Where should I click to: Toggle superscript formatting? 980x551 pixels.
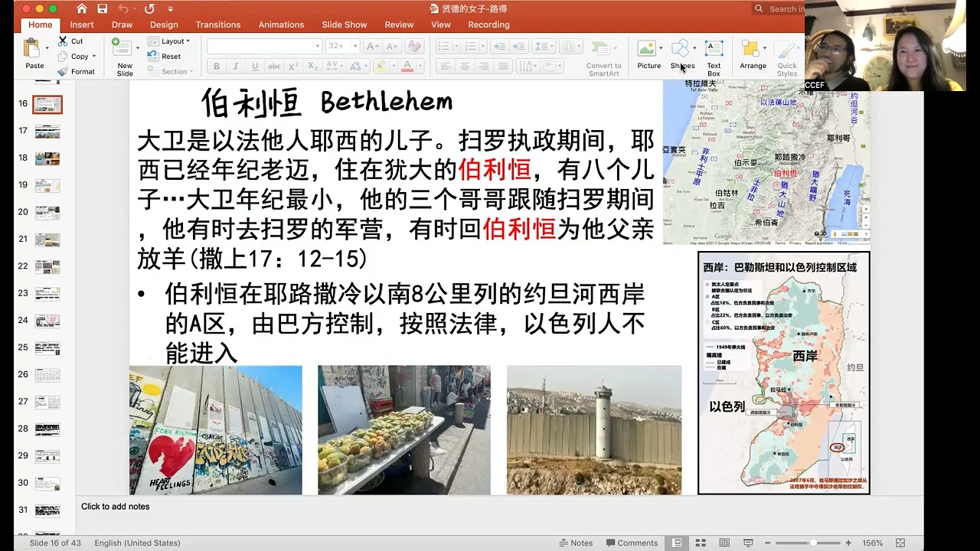tap(294, 67)
